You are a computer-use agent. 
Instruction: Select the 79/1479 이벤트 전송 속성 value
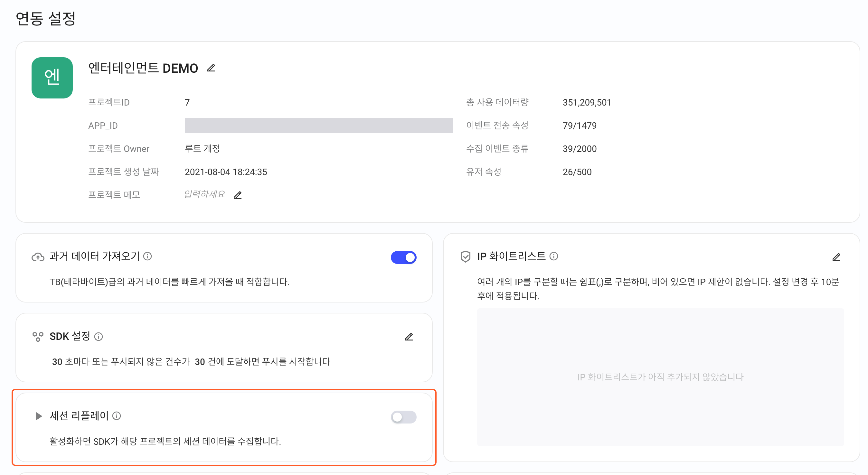(x=580, y=126)
